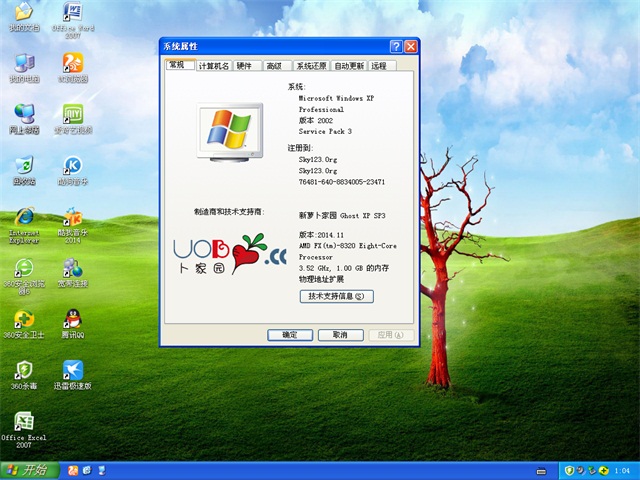The height and width of the screenshot is (480, 640).
Task: Click the 取消 button
Action: (340, 335)
